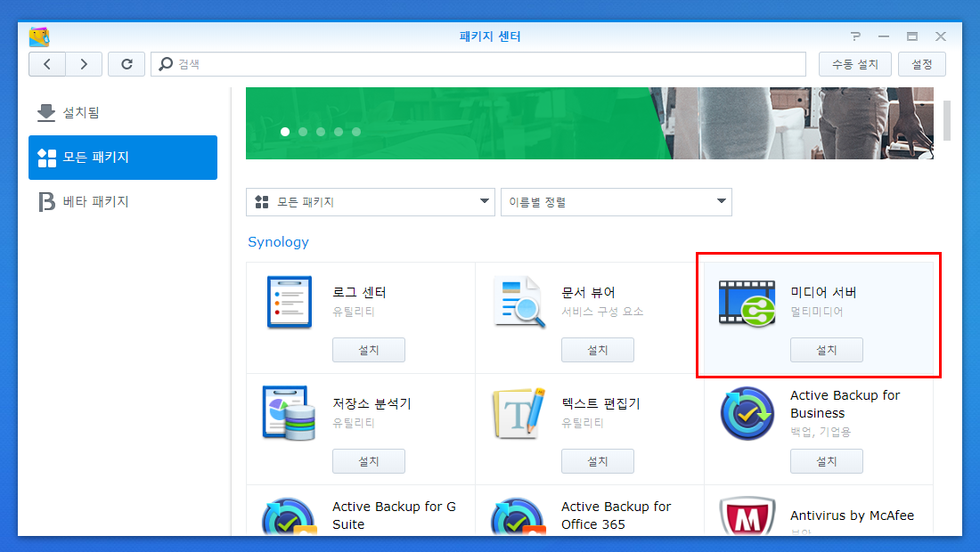This screenshot has height=552, width=980.
Task: Open help with the question mark icon
Action: tap(855, 37)
